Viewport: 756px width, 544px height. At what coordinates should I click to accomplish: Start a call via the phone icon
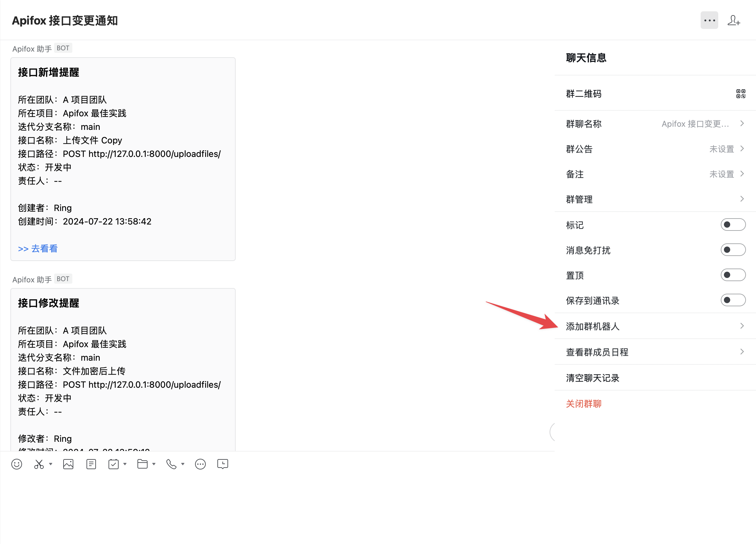[171, 464]
